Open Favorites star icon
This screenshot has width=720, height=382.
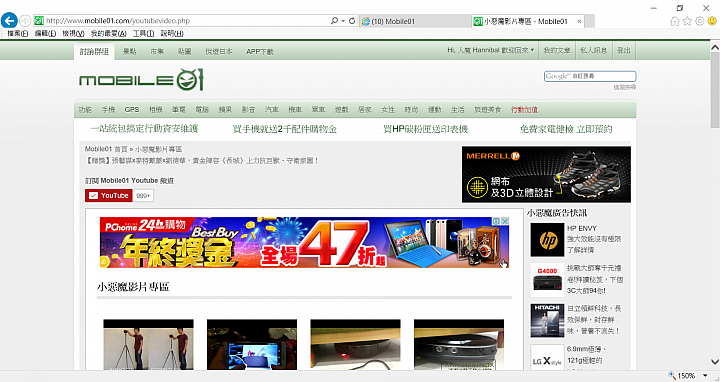[687, 21]
